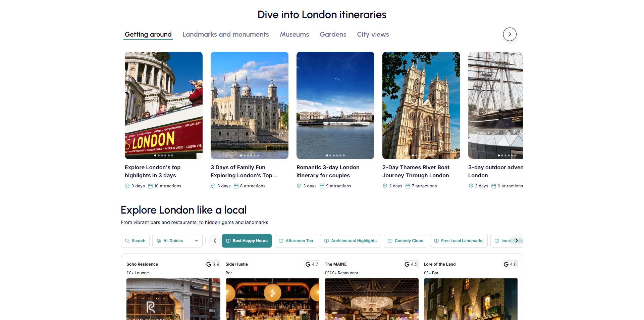Select the Architectural Highlights guide chip

tap(351, 241)
